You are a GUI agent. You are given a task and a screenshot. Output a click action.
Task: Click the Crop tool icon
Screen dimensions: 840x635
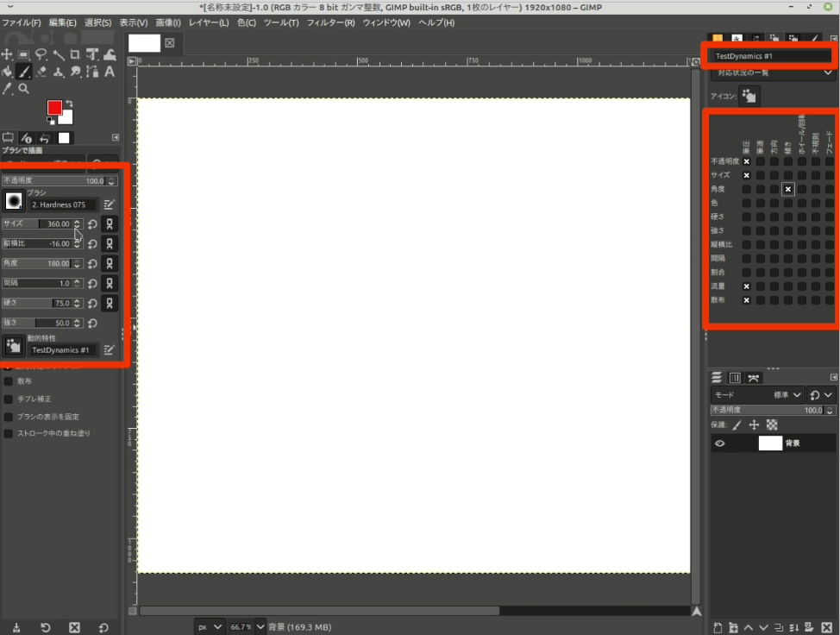click(x=75, y=55)
